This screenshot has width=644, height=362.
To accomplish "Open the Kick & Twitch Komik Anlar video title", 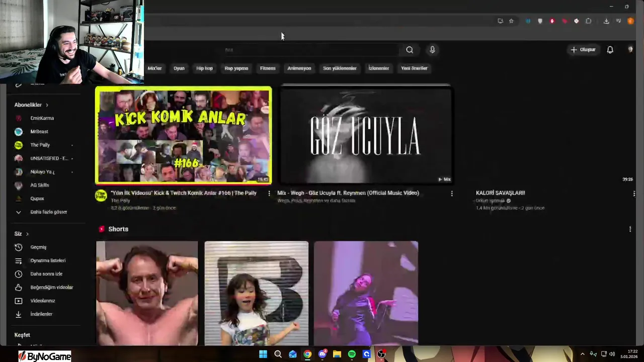I will (184, 193).
